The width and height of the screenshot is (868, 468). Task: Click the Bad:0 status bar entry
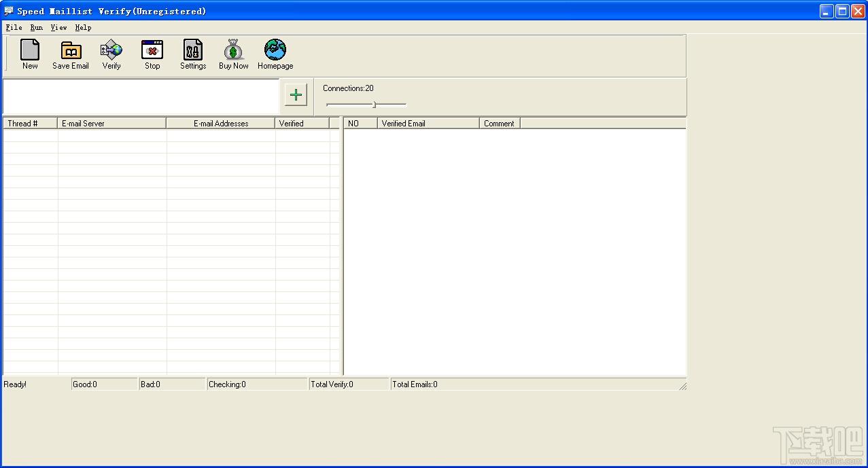pyautogui.click(x=173, y=384)
